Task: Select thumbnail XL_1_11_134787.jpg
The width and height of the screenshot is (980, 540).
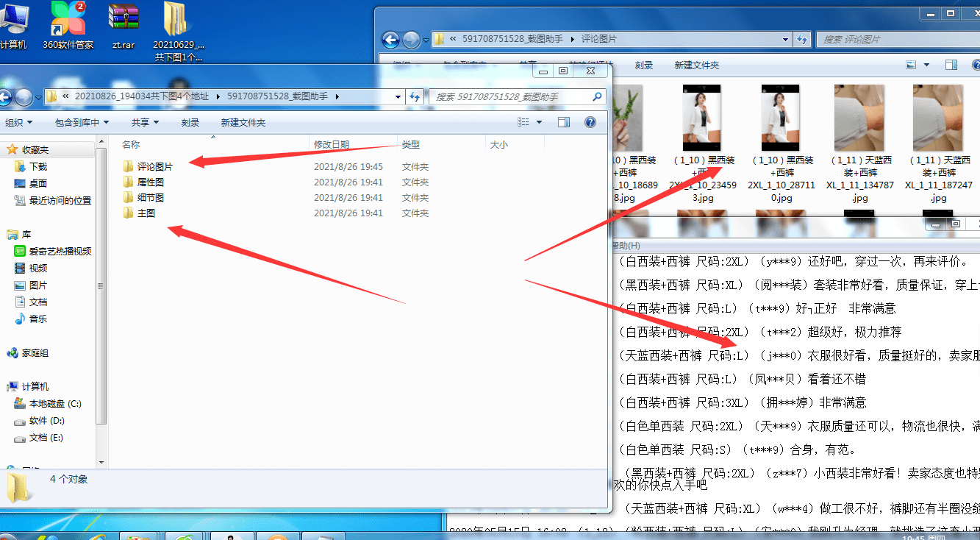Action: (x=859, y=143)
